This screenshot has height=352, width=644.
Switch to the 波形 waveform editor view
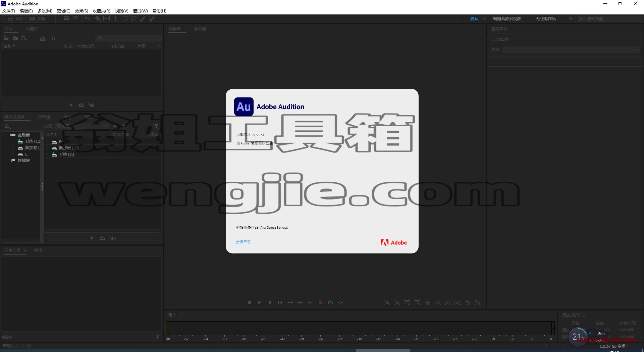[x=16, y=19]
